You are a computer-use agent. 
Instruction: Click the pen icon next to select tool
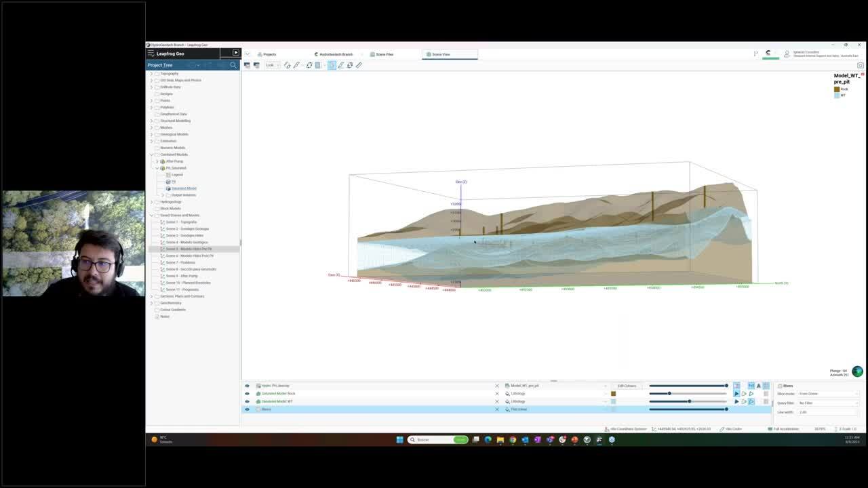(x=340, y=65)
